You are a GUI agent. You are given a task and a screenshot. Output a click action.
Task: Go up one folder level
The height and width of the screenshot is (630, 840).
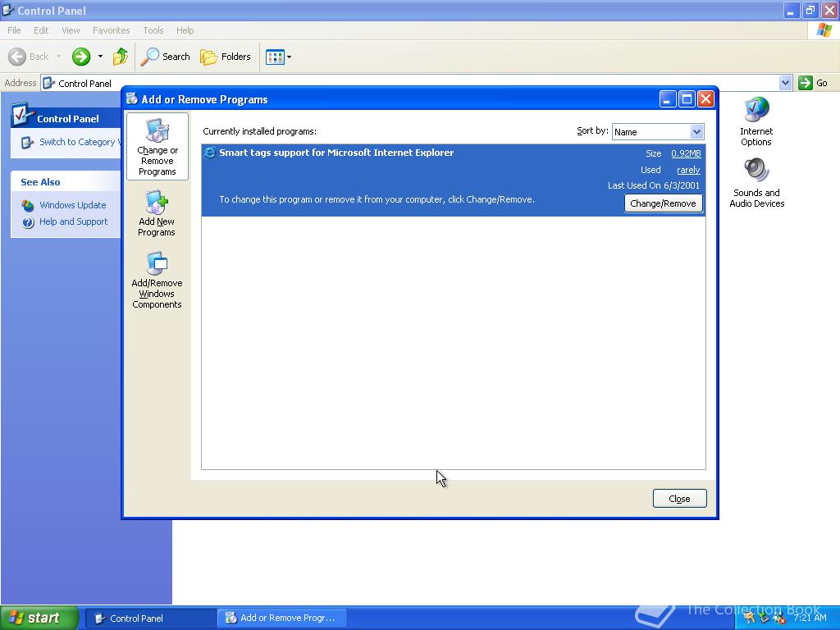coord(121,57)
